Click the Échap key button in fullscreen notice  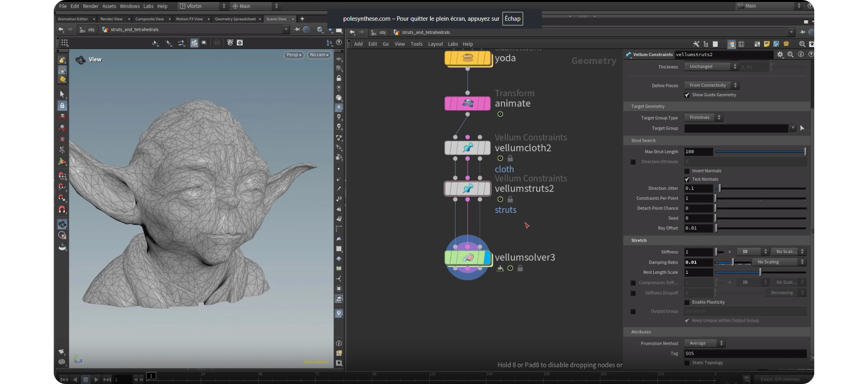(x=513, y=19)
